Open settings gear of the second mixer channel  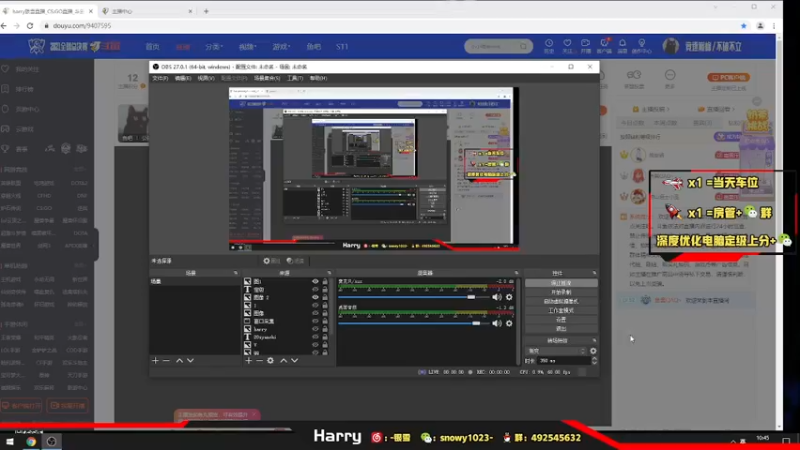coord(509,323)
